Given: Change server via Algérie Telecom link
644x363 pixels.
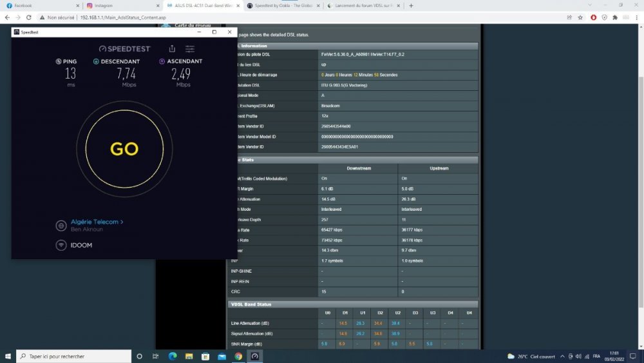Looking at the screenshot, I should (97, 222).
